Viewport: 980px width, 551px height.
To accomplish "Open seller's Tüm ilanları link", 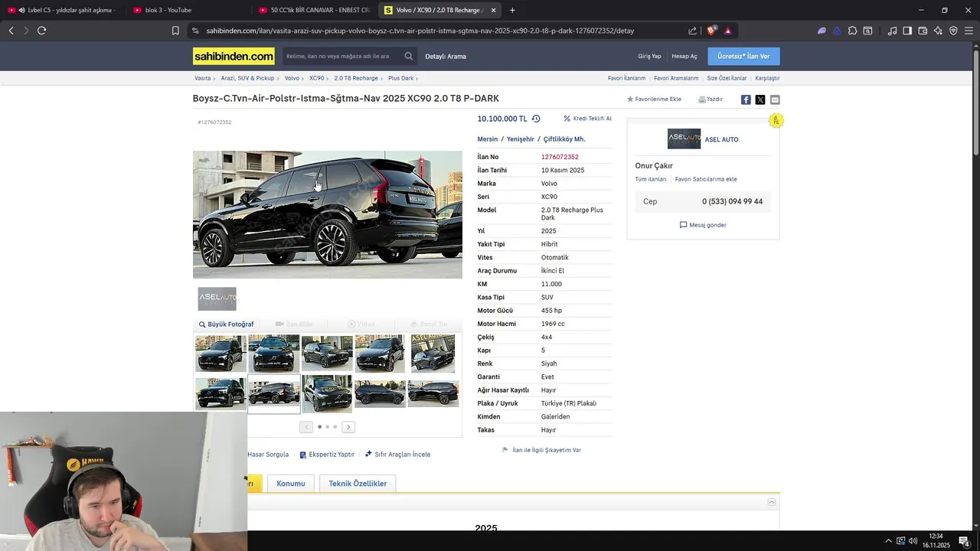I will point(651,179).
